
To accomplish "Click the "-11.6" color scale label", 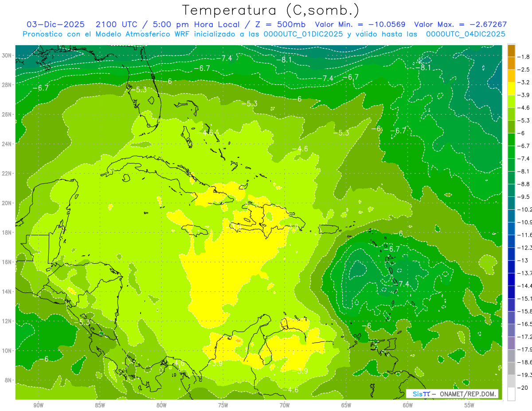I will tap(524, 235).
